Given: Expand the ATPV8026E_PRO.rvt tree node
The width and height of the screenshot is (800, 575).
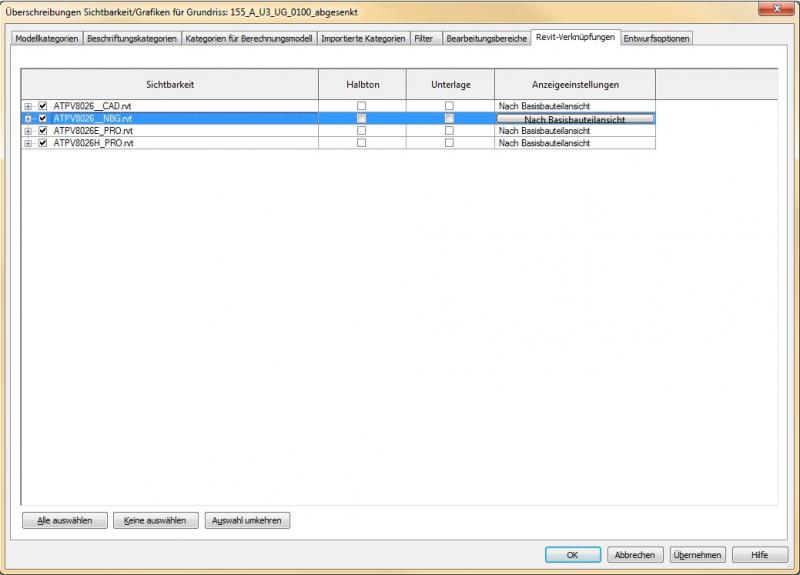Looking at the screenshot, I should (28, 131).
